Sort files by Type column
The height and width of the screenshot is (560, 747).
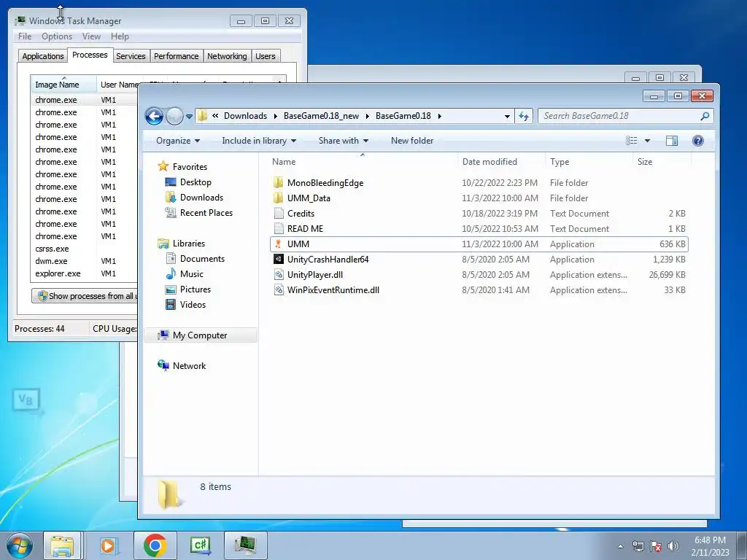(x=560, y=161)
